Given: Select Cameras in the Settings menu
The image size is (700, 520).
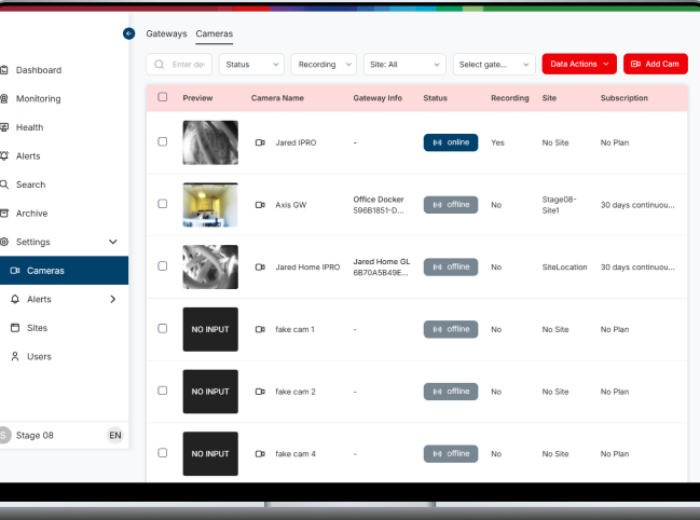Looking at the screenshot, I should [45, 270].
